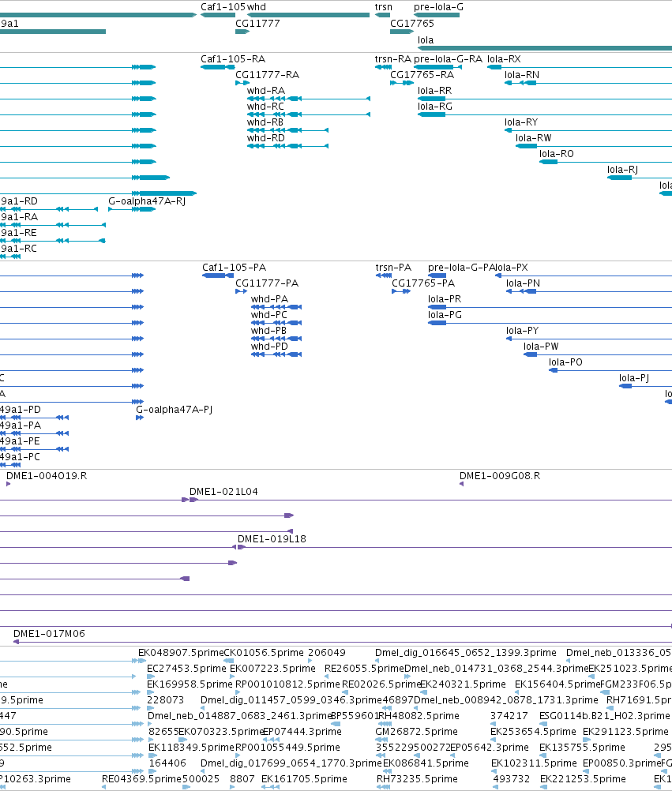Viewport: 672px width, 791px height.
Task: Select EST EK007223.5prime
Action: [x=273, y=669]
